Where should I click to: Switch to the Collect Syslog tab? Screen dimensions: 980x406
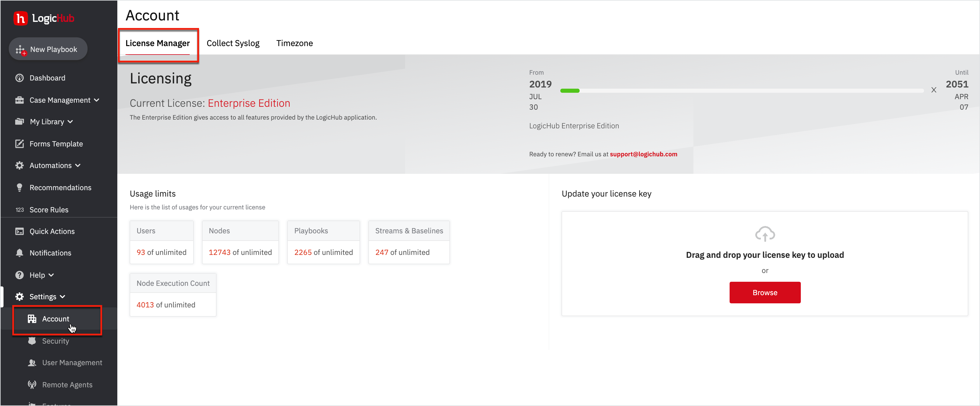pyautogui.click(x=233, y=43)
